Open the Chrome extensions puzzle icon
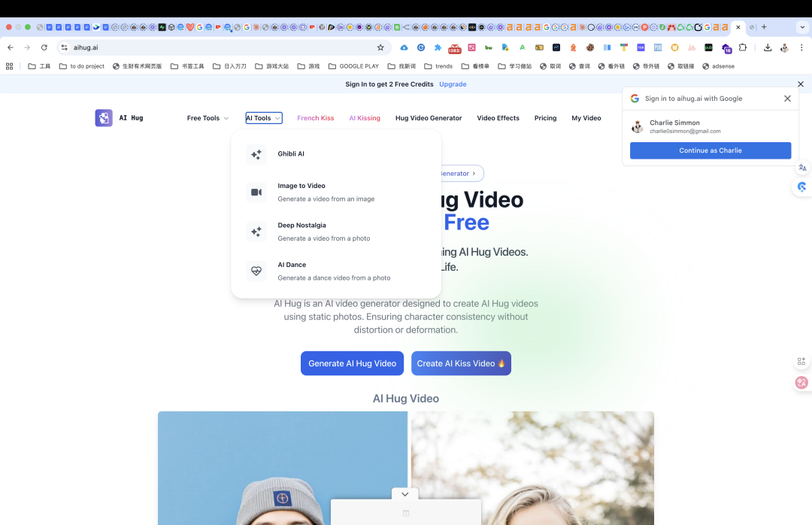This screenshot has width=812, height=525. click(743, 47)
